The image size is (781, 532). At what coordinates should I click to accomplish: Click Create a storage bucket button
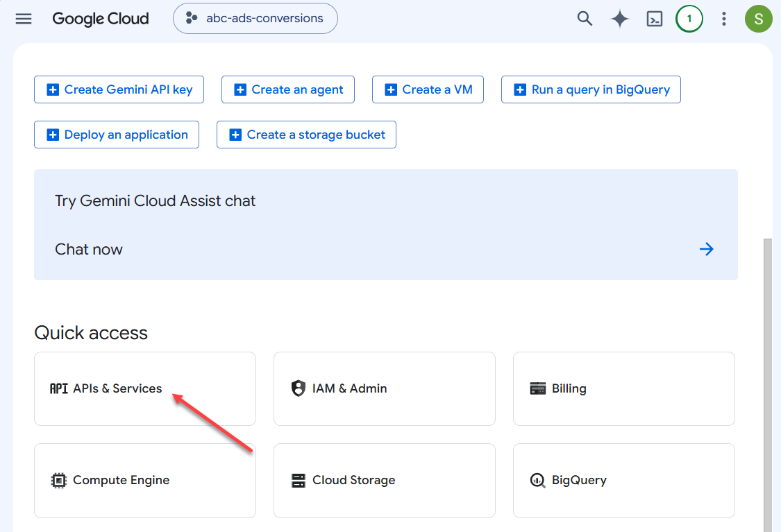pos(306,135)
